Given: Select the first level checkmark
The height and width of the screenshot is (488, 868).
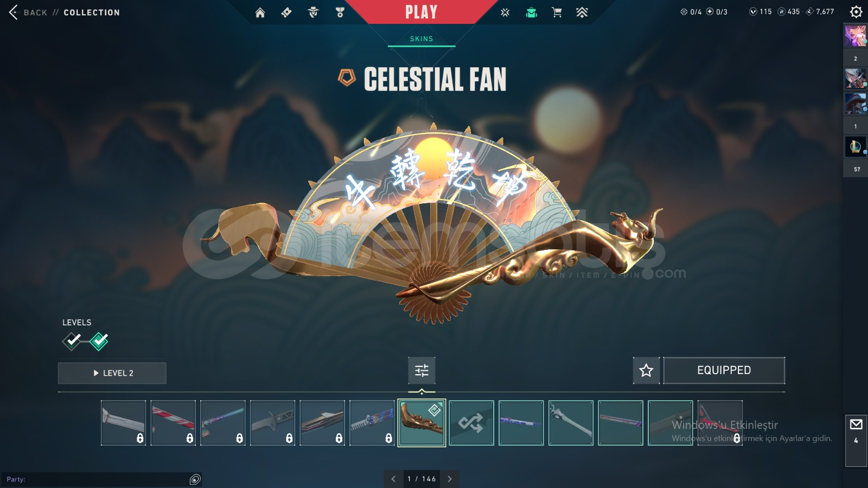Looking at the screenshot, I should [x=72, y=341].
